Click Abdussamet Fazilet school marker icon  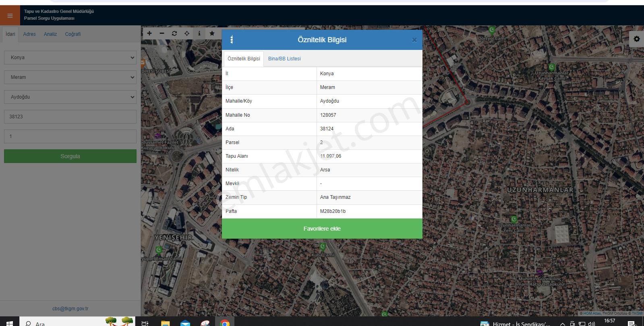pyautogui.click(x=157, y=136)
